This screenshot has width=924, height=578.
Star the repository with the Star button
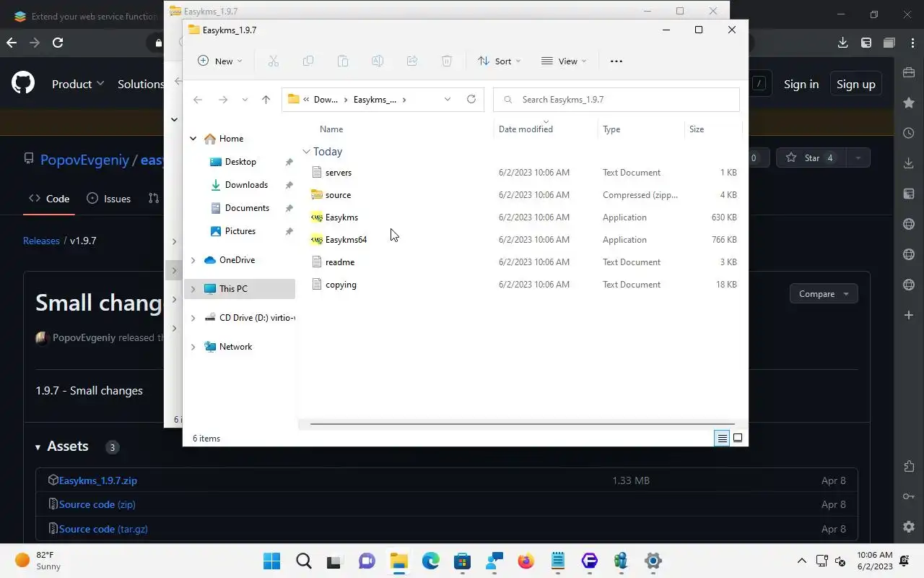(x=812, y=158)
